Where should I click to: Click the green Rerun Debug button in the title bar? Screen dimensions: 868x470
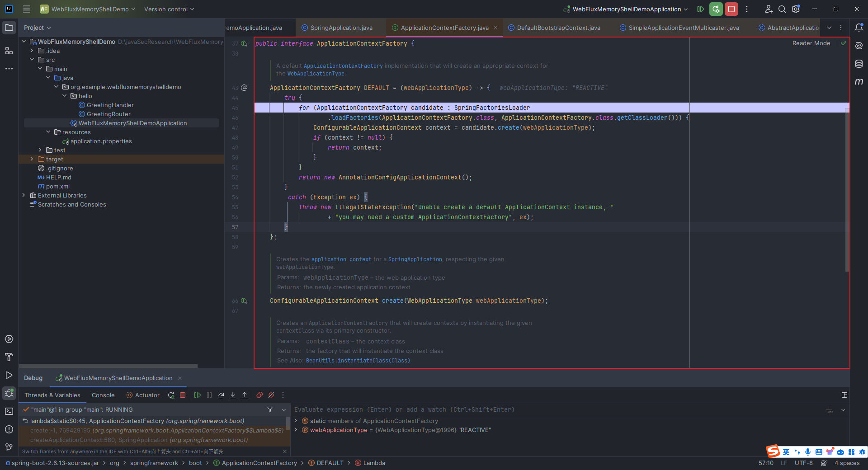coord(716,9)
